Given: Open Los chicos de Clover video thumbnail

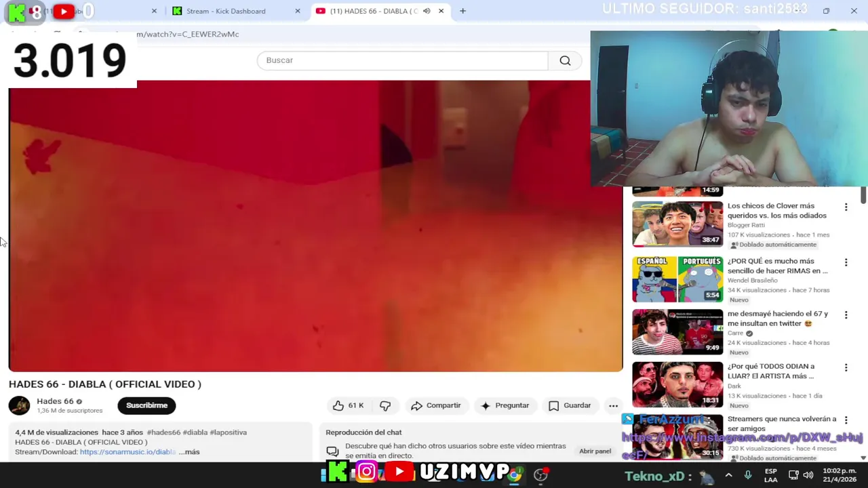Looking at the screenshot, I should coord(677,224).
